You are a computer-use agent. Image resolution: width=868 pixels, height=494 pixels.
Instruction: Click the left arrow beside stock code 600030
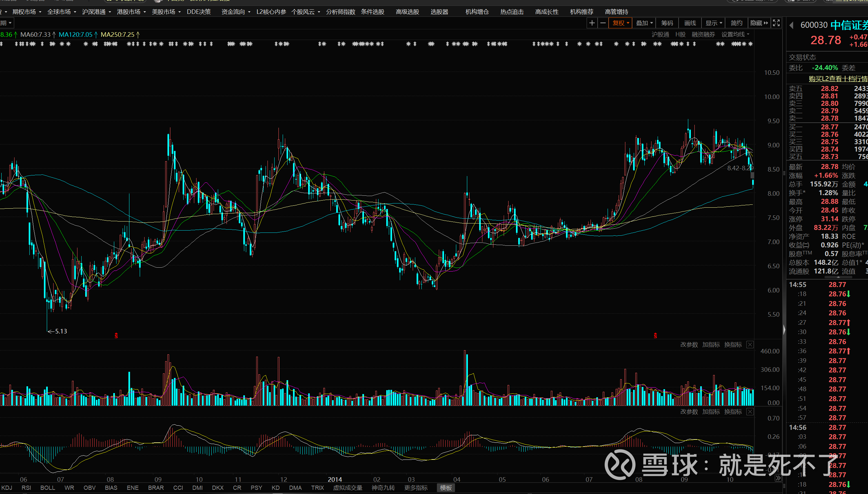(x=791, y=25)
